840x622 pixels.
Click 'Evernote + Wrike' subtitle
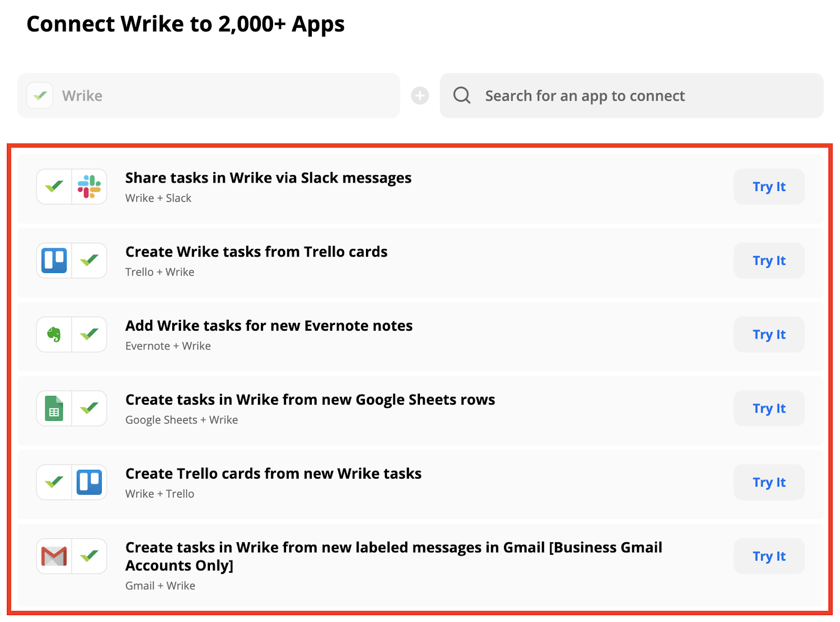tap(168, 346)
